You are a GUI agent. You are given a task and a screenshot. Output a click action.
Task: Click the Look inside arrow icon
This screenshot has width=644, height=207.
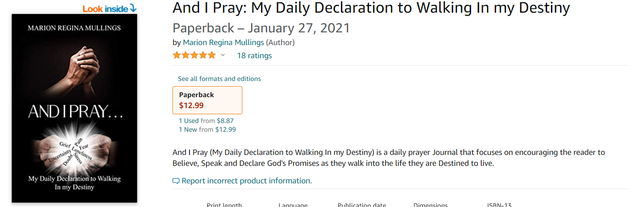134,8
